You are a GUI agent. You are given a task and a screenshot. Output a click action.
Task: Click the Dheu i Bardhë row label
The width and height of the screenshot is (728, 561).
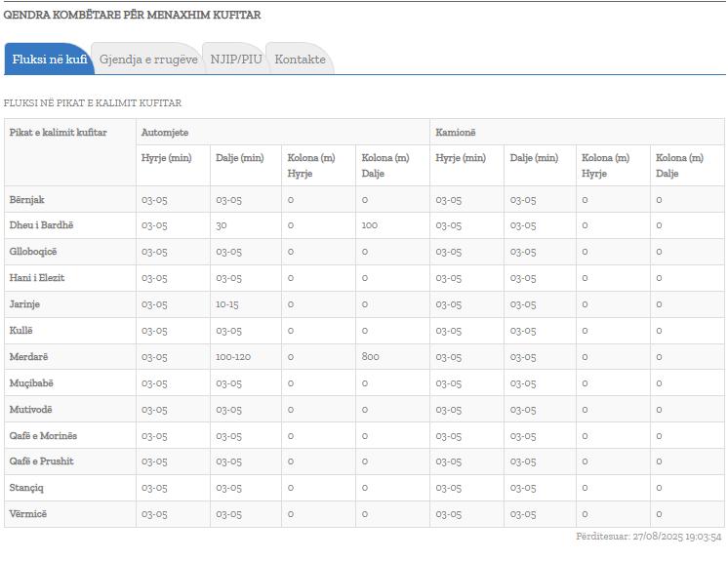pyautogui.click(x=41, y=225)
